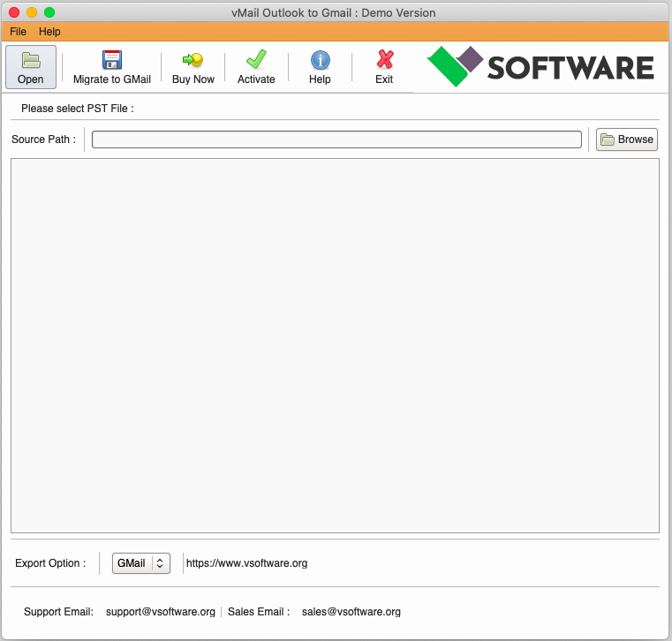
Task: Click the Browse button
Action: point(627,140)
